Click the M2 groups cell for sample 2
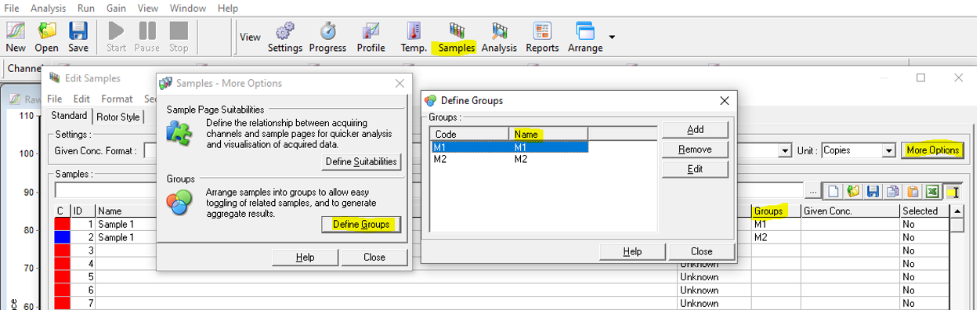 tap(776, 237)
